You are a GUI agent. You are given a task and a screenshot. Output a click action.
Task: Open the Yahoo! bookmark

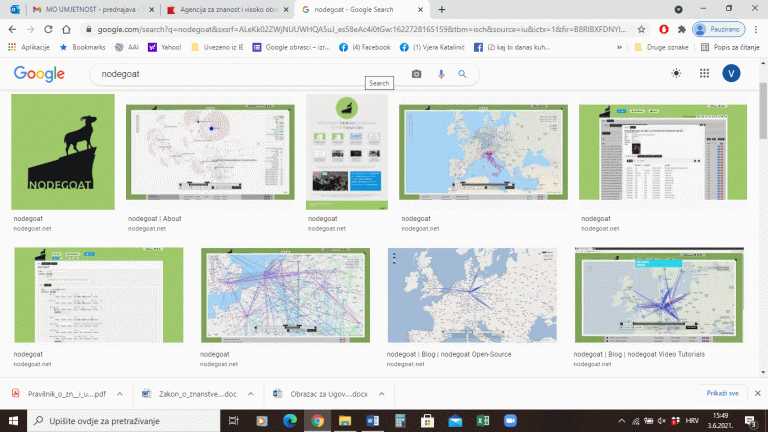(x=165, y=48)
